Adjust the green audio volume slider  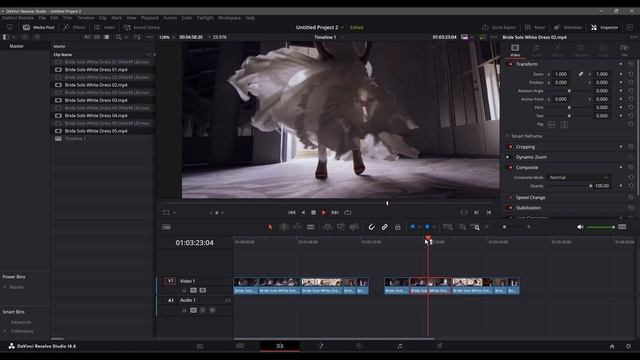coord(600,227)
